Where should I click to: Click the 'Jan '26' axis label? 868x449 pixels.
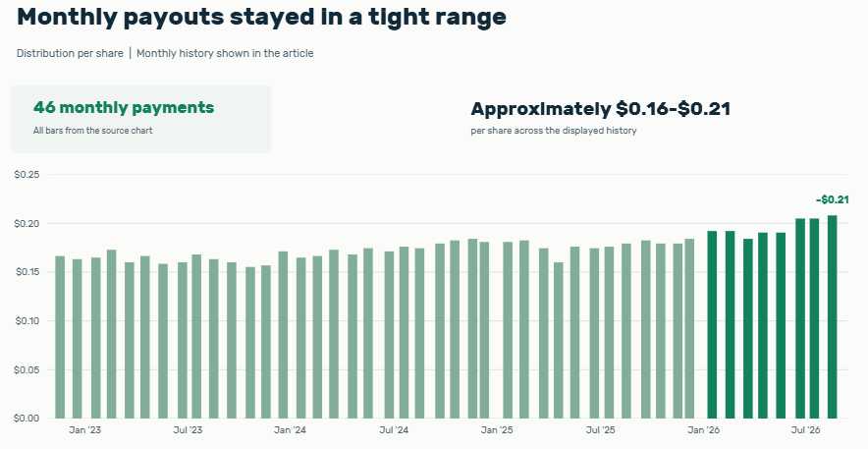click(x=704, y=430)
